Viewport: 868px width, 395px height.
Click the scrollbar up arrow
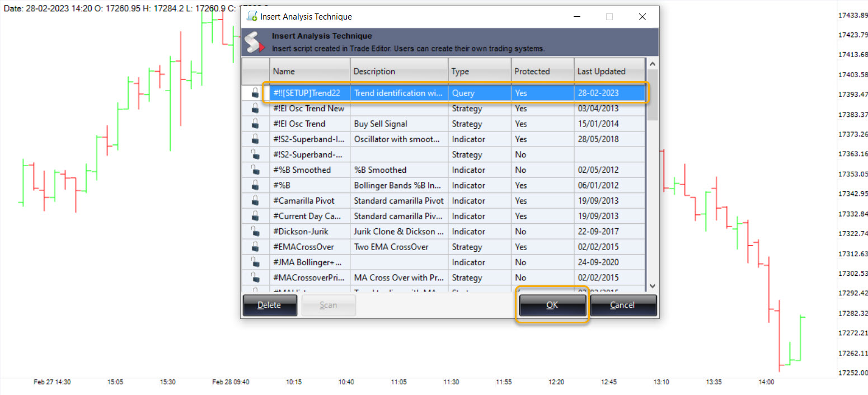(653, 63)
